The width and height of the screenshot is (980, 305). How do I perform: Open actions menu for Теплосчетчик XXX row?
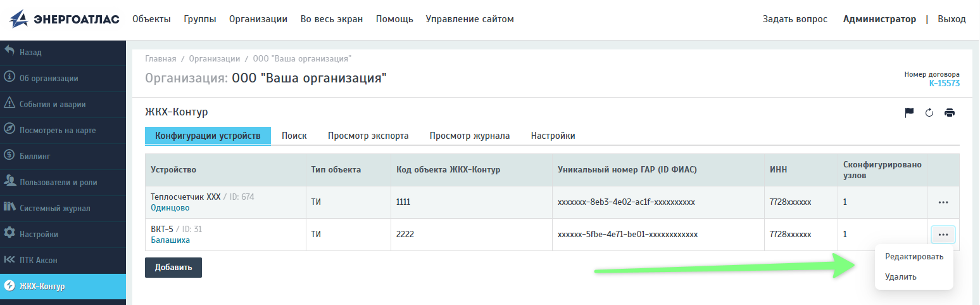coord(943,202)
